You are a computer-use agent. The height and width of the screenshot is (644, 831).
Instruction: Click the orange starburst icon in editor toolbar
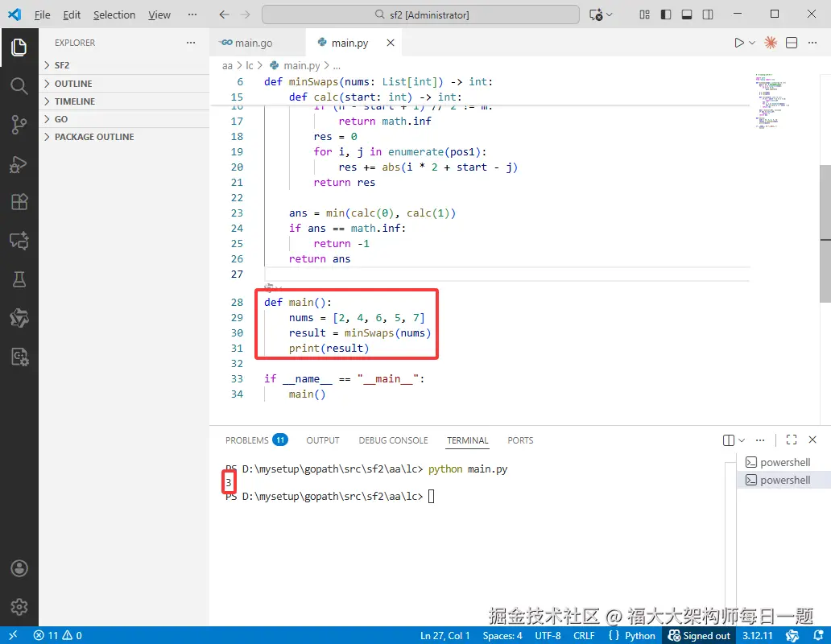(771, 43)
